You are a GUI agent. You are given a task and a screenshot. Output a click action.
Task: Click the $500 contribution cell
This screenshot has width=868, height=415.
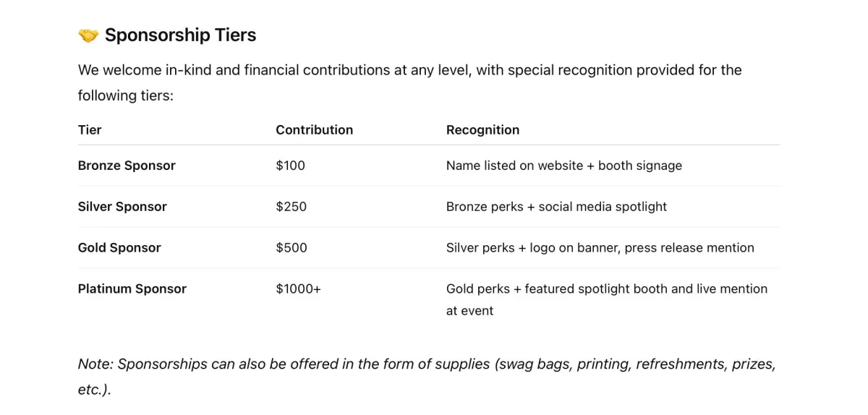[x=292, y=248]
